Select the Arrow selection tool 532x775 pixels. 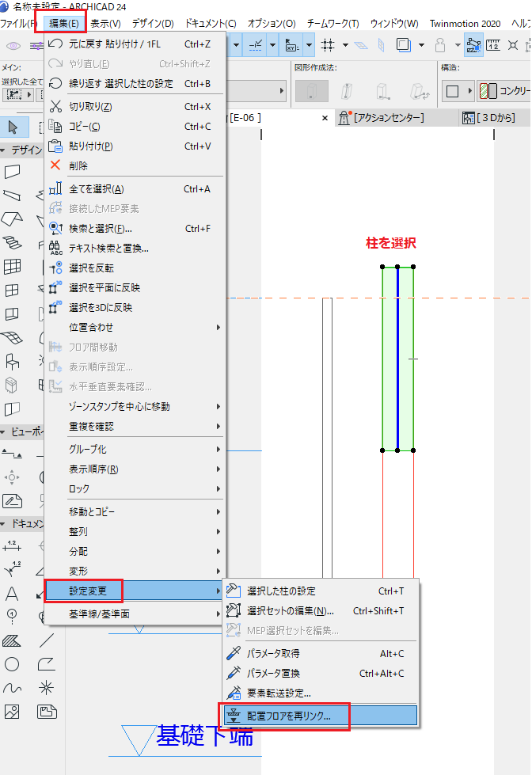13,127
